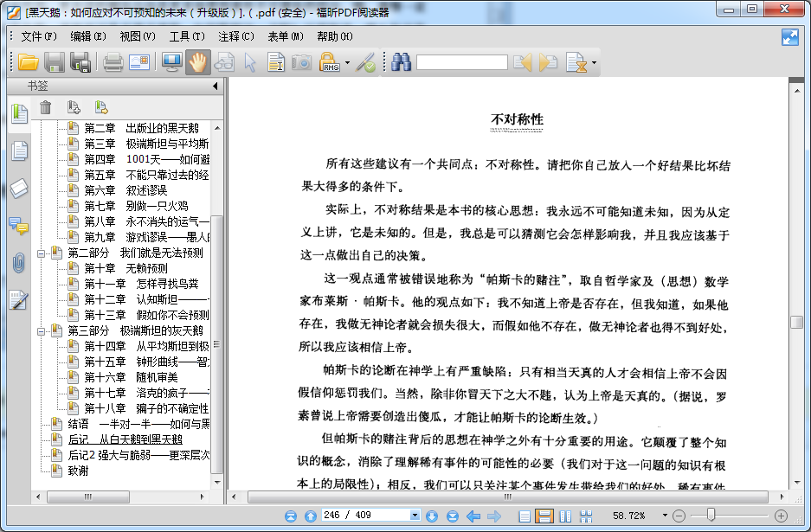
Task: Jump to the first page
Action: point(291,516)
